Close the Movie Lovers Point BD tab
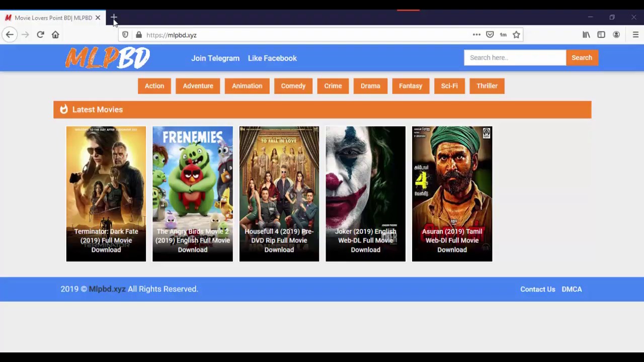 [x=98, y=18]
